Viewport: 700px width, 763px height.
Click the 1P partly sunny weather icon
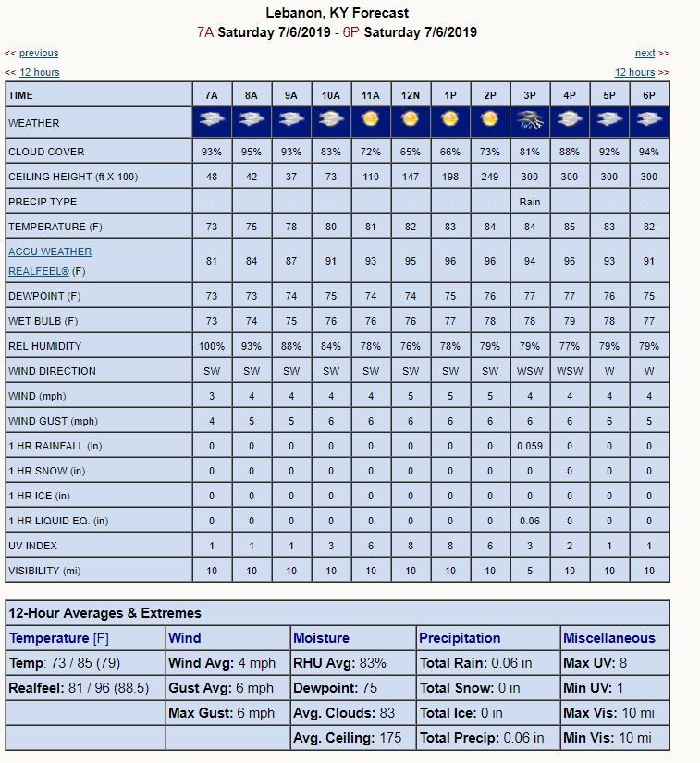(450, 120)
